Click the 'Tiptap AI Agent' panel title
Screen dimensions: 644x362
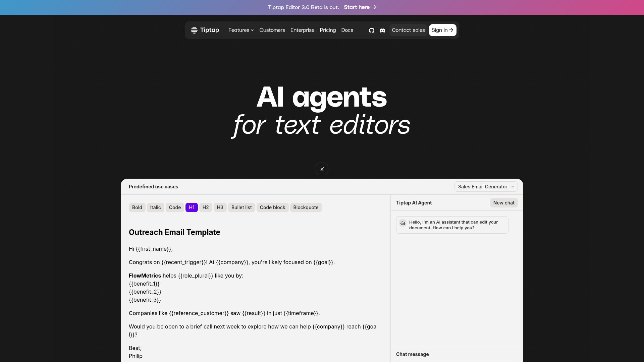414,203
